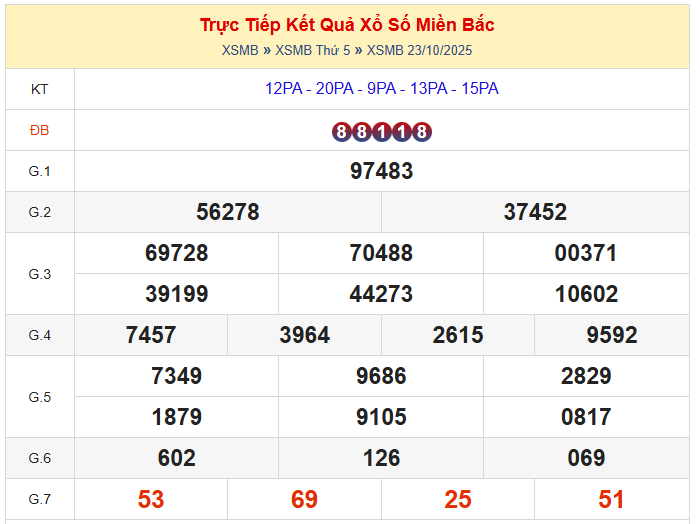
Task: Click the middle ball of the ĐB prize
Action: (382, 131)
